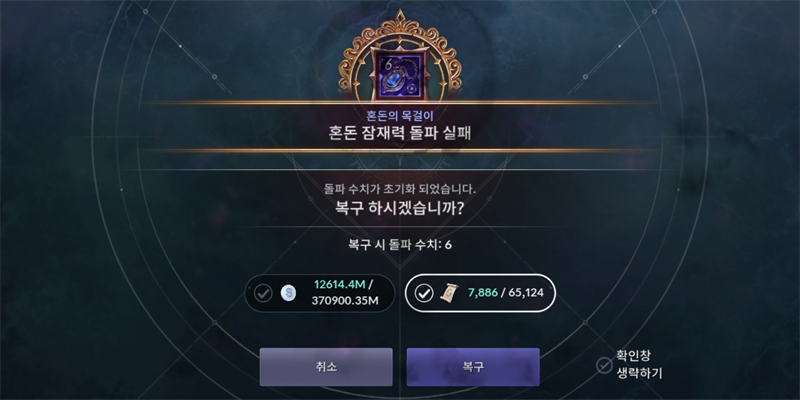The height and width of the screenshot is (400, 800).
Task: Select the scroll payment checkmark circle
Action: (423, 293)
